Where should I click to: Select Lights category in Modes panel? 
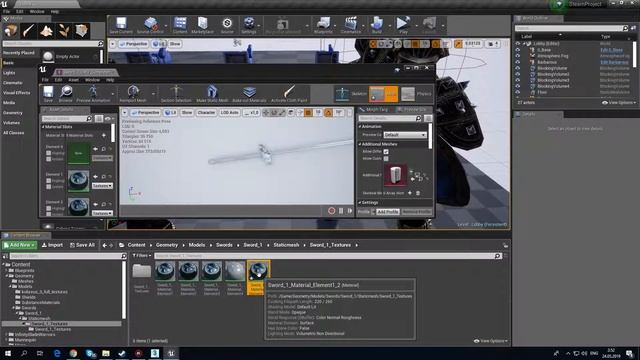tap(9, 73)
